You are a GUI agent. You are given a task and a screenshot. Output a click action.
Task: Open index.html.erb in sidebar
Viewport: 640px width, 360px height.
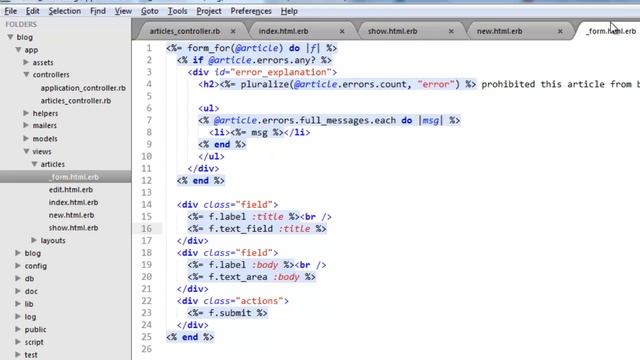[x=73, y=202]
